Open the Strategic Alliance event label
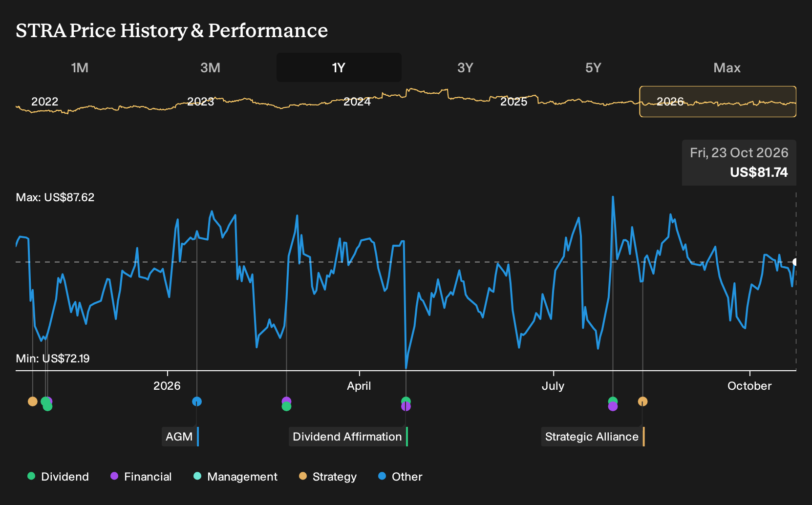 (593, 437)
